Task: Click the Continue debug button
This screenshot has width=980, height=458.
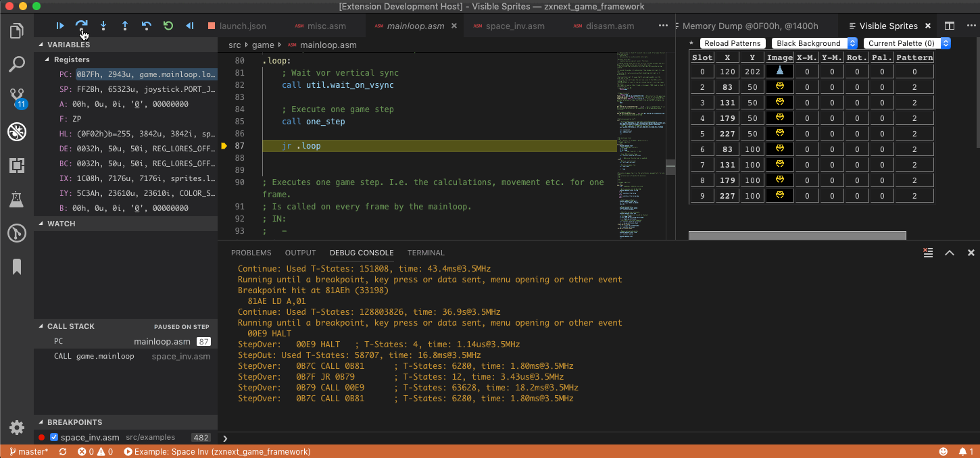Action: point(60,26)
